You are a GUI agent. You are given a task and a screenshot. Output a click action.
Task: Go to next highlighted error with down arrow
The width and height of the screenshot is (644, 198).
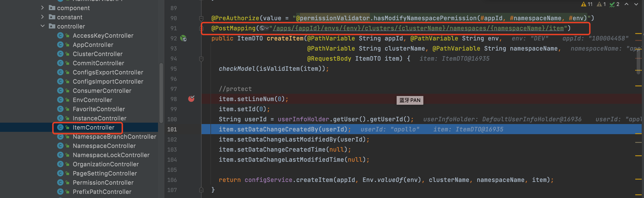click(x=636, y=4)
